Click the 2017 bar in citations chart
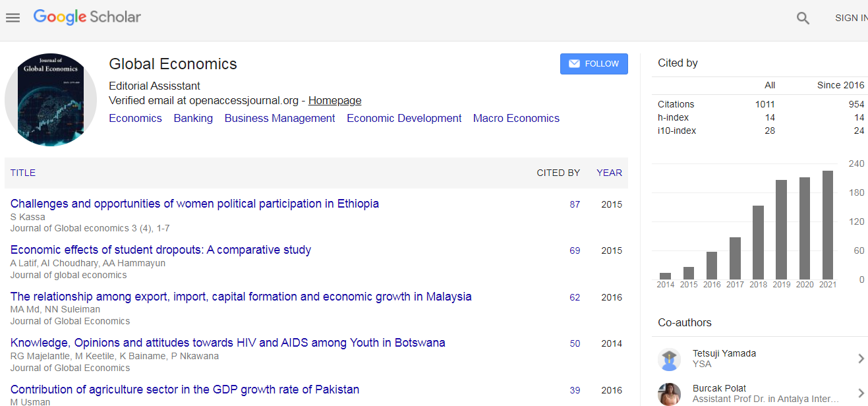Viewport: 868px width, 406px height. [735, 258]
